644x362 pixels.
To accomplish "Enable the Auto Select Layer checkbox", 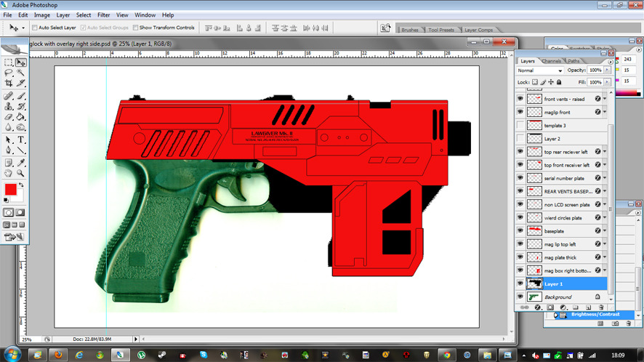I will tap(35, 28).
